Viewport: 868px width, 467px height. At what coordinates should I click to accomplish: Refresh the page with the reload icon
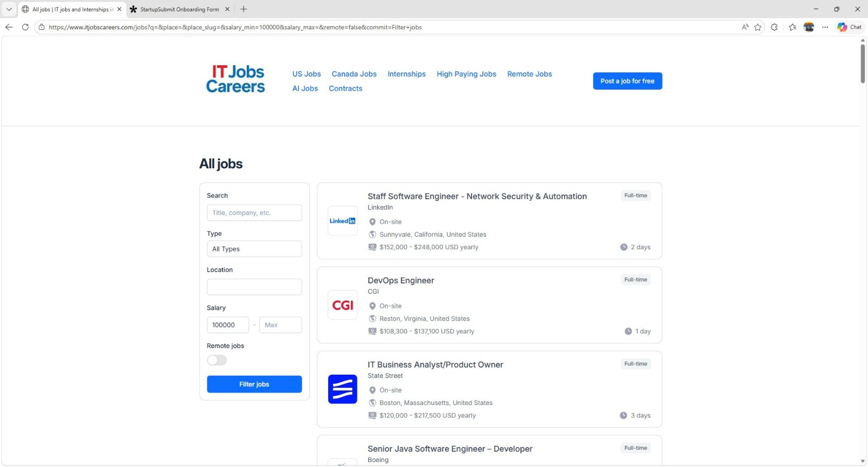[25, 27]
